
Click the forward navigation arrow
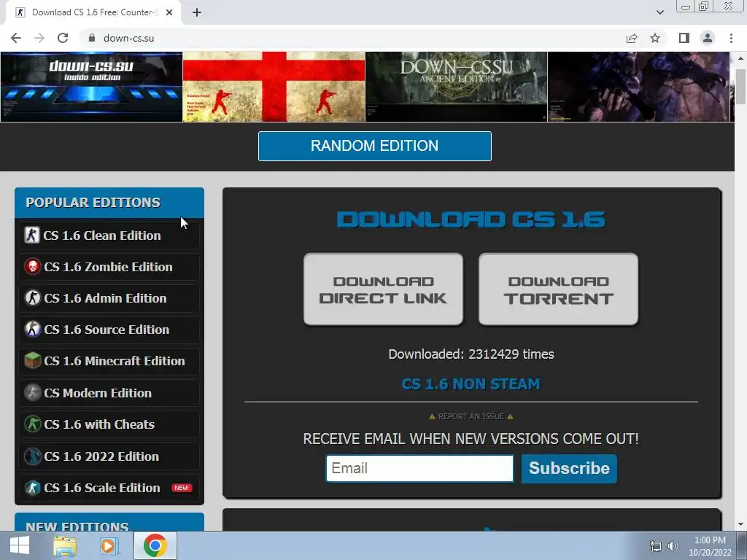click(x=39, y=38)
